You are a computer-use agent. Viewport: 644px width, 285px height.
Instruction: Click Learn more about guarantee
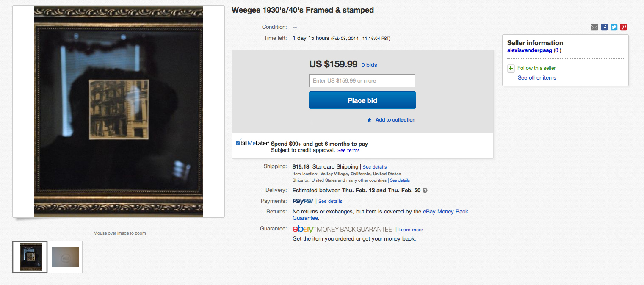[x=410, y=230]
